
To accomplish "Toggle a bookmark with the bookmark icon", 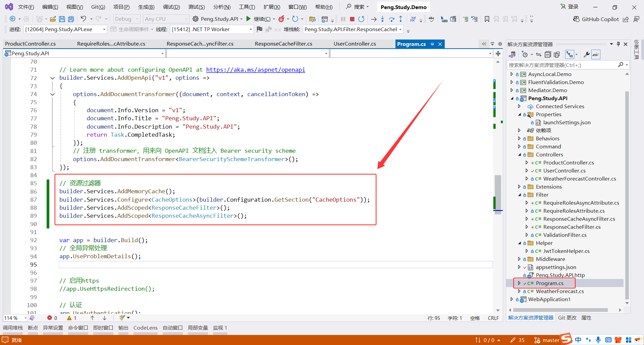I will tap(487, 19).
